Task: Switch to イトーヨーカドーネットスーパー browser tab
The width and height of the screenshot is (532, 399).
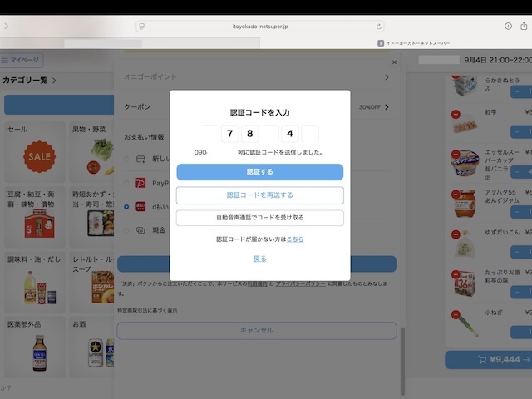Action: [x=416, y=42]
